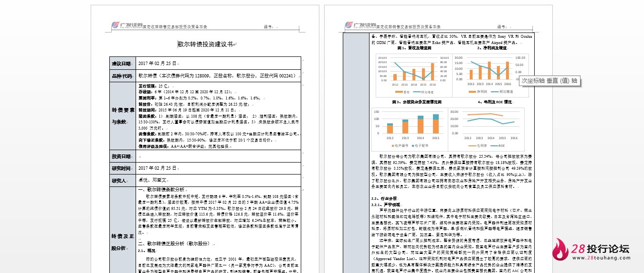Click the bond code 128009 description cell
The height and width of the screenshot is (273, 644).
217,76
